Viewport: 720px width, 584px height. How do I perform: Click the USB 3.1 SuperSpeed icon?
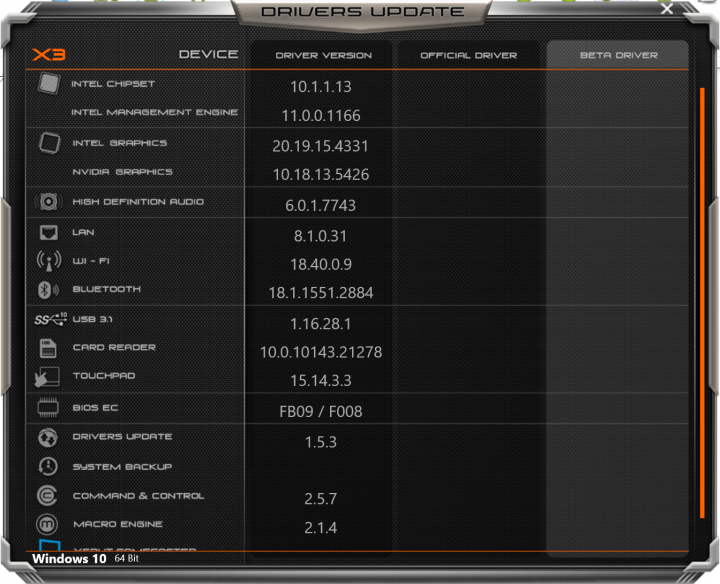tap(51, 319)
